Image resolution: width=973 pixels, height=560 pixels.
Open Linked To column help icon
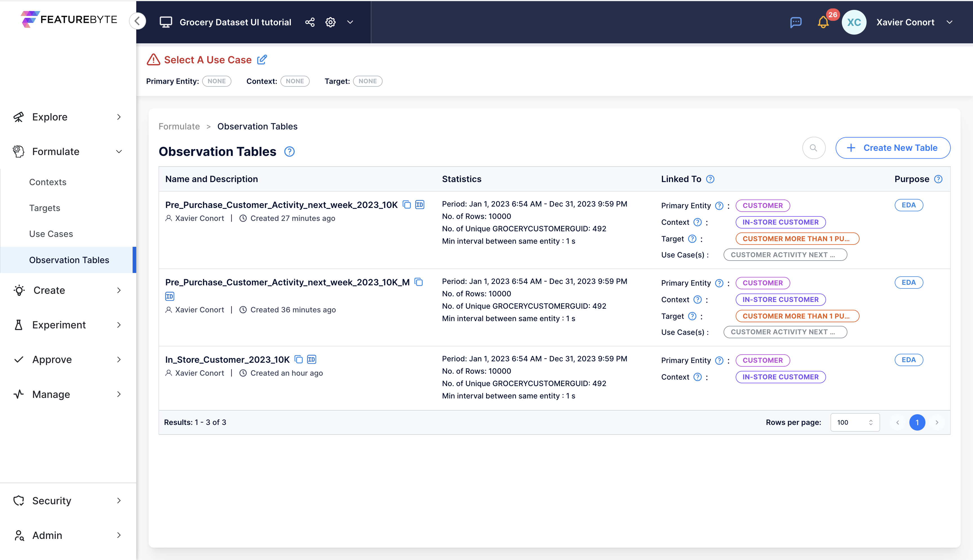(x=710, y=179)
